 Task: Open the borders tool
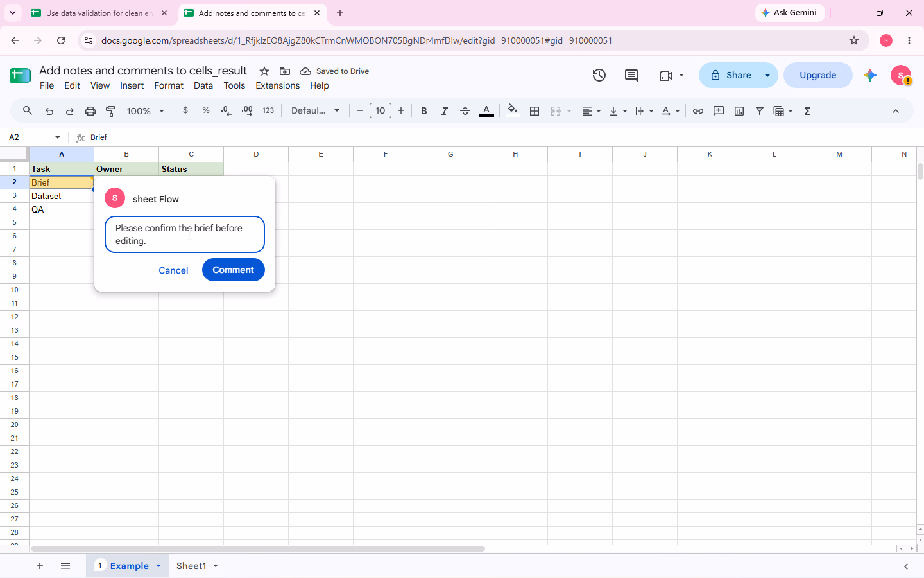pyautogui.click(x=535, y=111)
